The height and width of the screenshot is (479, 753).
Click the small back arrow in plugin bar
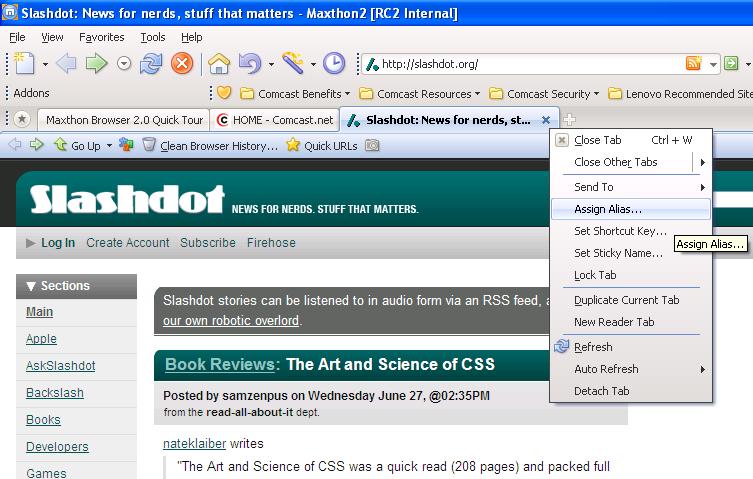click(x=15, y=144)
